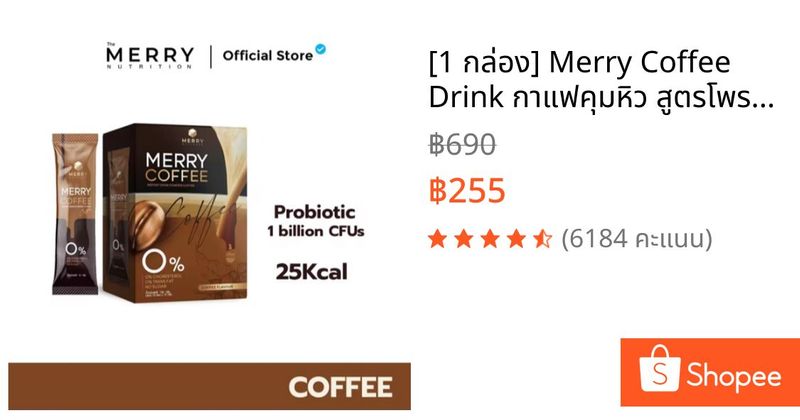Click the 0% marking on coffee box

pos(163,262)
